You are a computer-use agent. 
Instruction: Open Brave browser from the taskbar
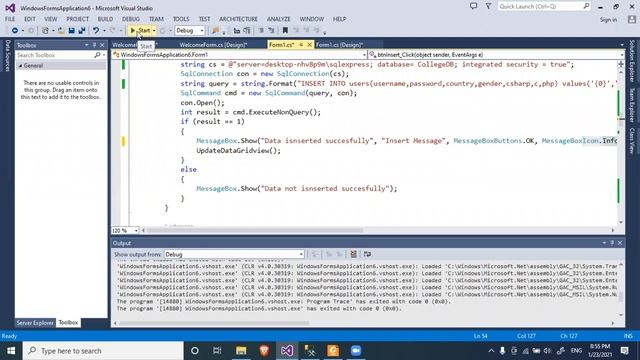click(x=264, y=351)
